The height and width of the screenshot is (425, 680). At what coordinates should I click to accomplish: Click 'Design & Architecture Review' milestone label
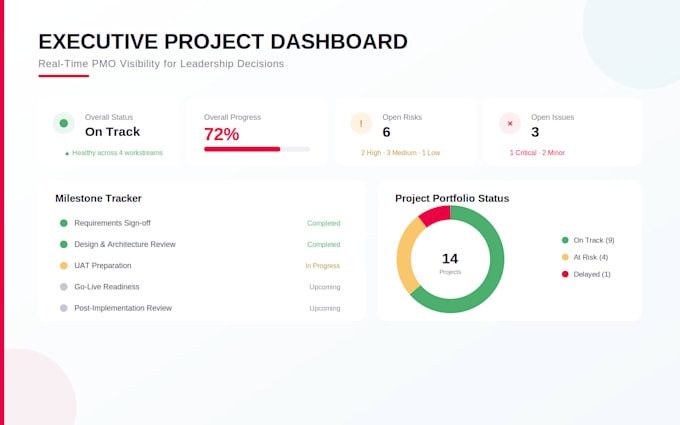[x=125, y=244]
